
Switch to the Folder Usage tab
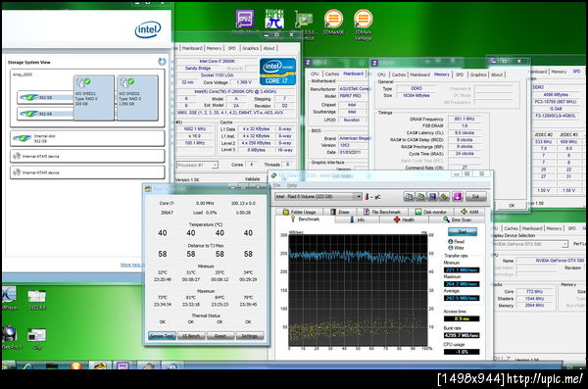coord(299,212)
